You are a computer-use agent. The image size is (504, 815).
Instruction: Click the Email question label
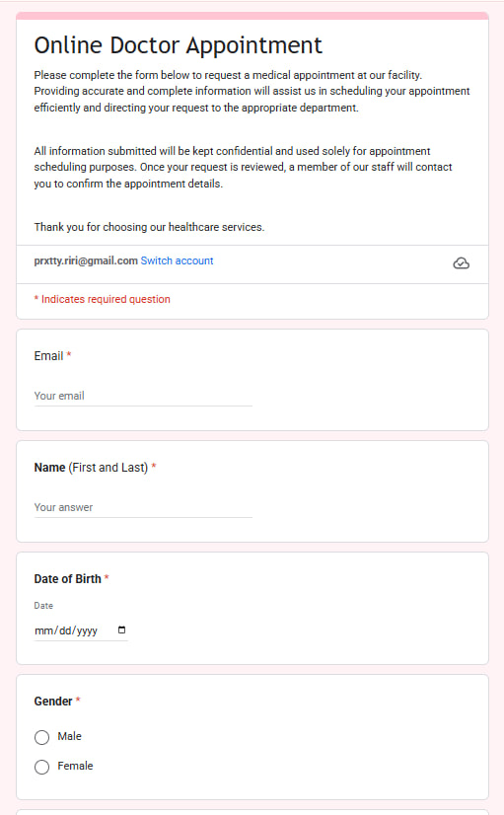pyautogui.click(x=49, y=356)
